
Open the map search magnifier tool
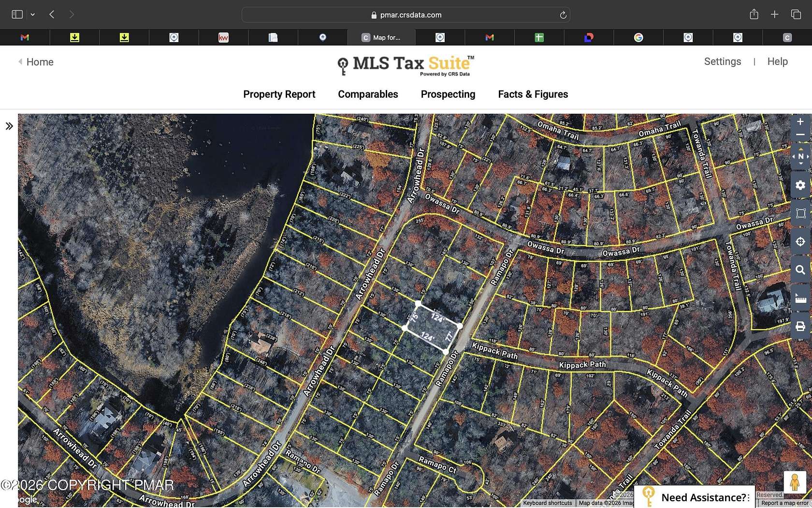(800, 270)
